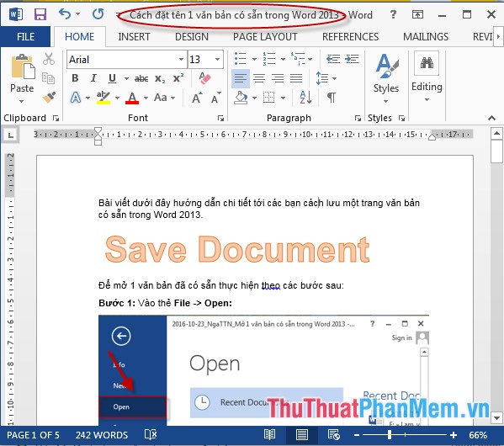This screenshot has width=504, height=446.
Task: Expand the Numbering list dropdown arrow
Action: tap(283, 59)
